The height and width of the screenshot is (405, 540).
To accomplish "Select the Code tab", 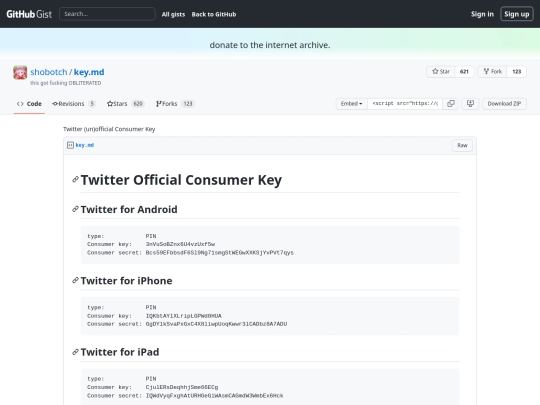I will pos(29,104).
